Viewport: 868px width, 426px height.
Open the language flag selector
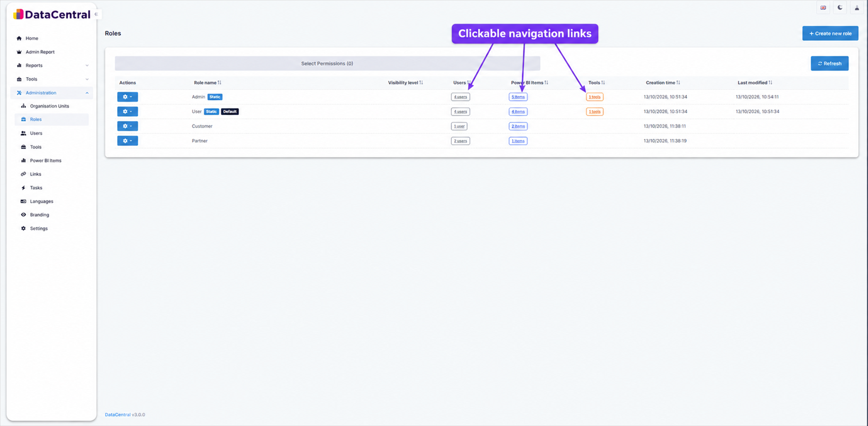(823, 8)
